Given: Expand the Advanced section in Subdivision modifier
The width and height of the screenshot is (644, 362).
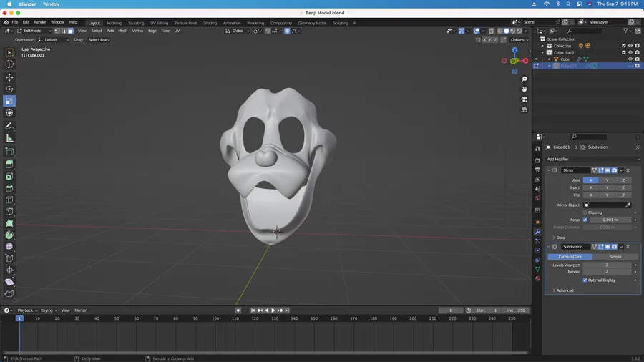Looking at the screenshot, I should click(x=565, y=290).
